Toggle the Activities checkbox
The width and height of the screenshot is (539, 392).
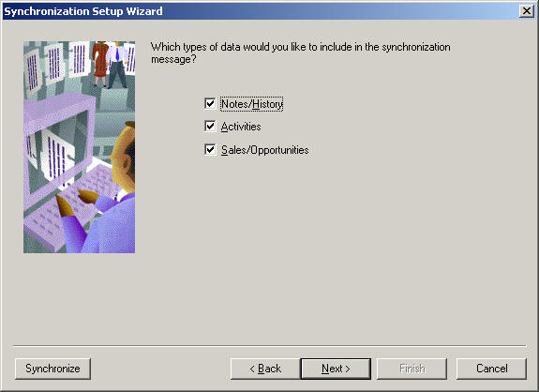pyautogui.click(x=210, y=127)
